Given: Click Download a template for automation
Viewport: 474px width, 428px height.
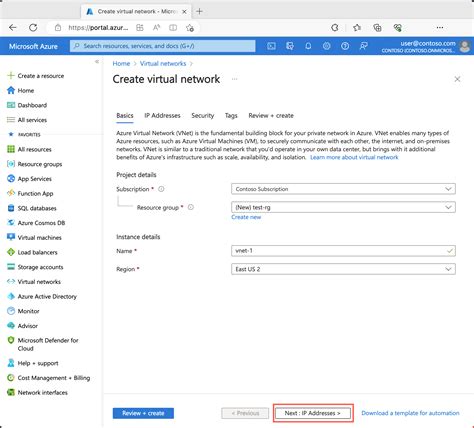Looking at the screenshot, I should coord(410,413).
